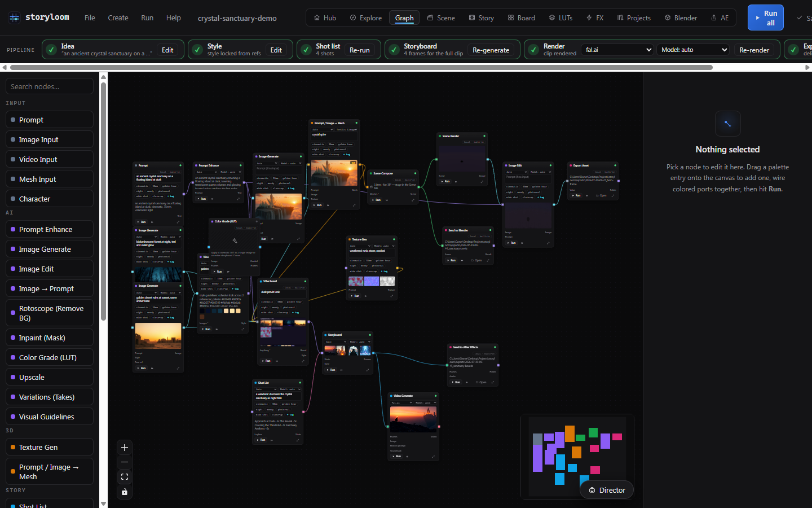The height and width of the screenshot is (508, 812).
Task: Open the Create menu
Action: (x=118, y=17)
